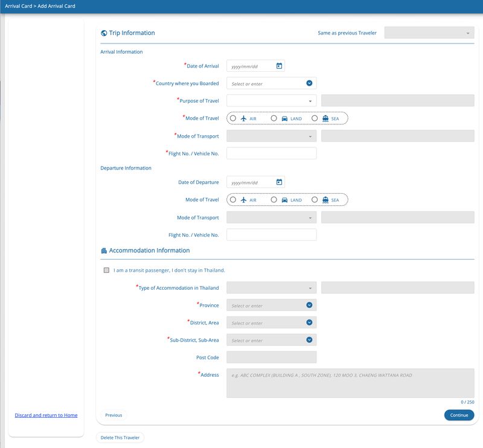Click the Province chevron circle icon
This screenshot has height=448, width=483.
pos(309,306)
